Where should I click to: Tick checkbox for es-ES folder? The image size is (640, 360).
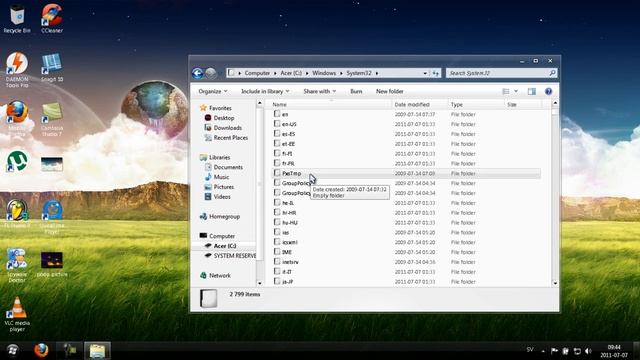click(277, 133)
